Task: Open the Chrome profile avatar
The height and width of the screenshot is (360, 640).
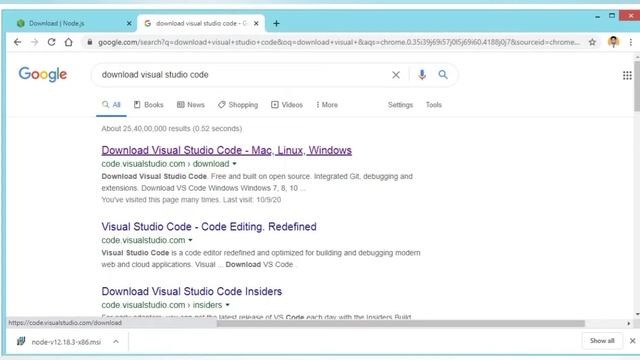Action: 613,42
